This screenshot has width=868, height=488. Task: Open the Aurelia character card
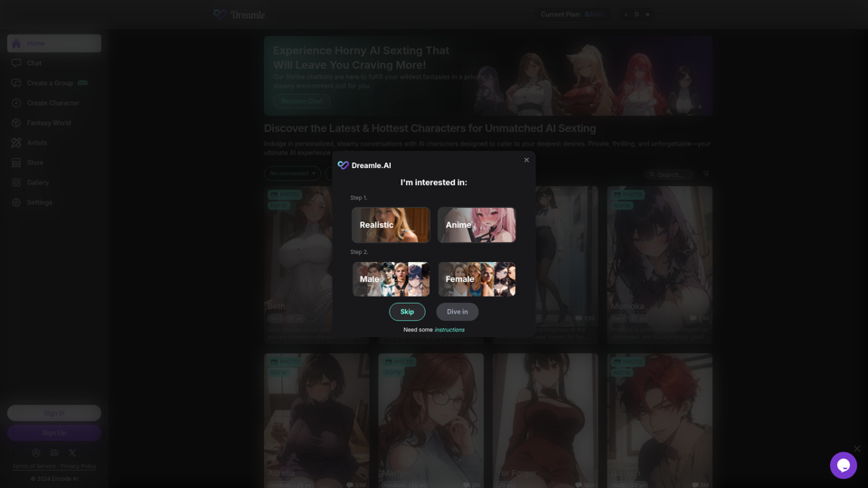click(x=316, y=420)
